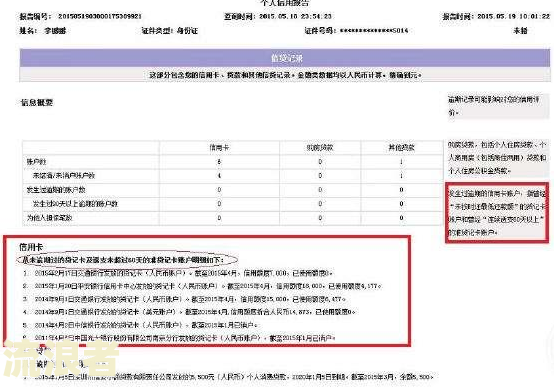
Task: Click the 发生过90天以上逾期的账户数 row label
Action: [x=75, y=204]
